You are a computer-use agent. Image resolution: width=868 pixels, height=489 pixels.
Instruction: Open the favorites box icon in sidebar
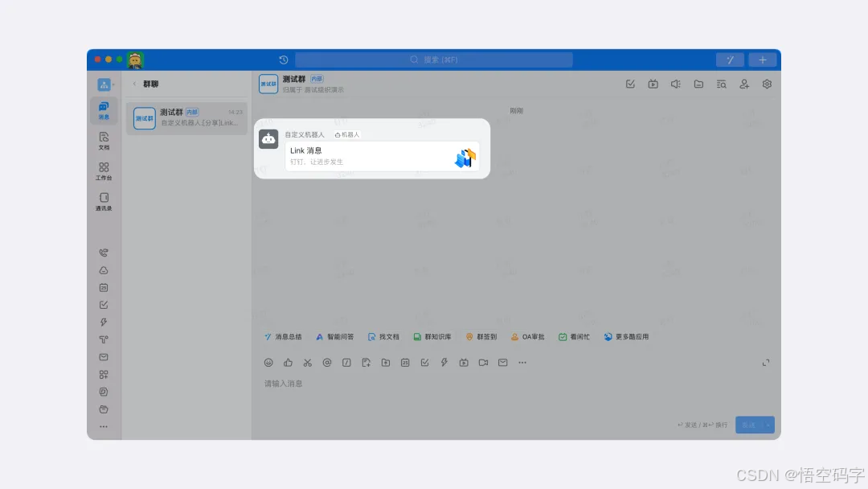click(104, 409)
